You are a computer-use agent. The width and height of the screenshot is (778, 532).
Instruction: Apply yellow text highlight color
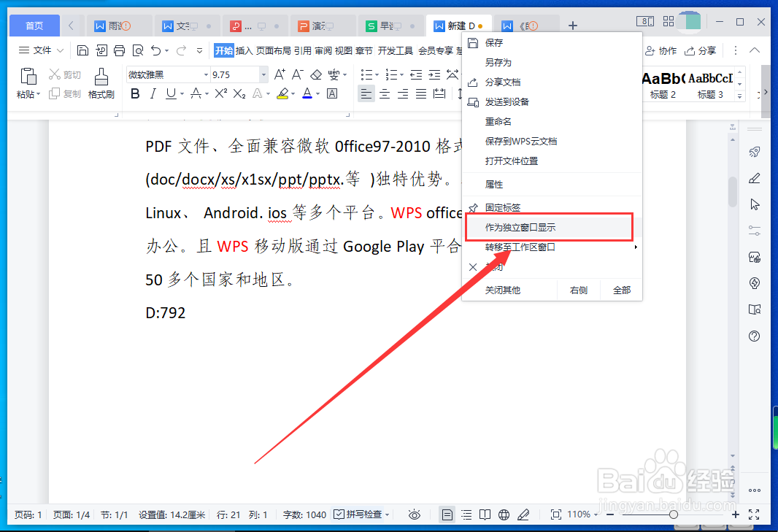282,93
